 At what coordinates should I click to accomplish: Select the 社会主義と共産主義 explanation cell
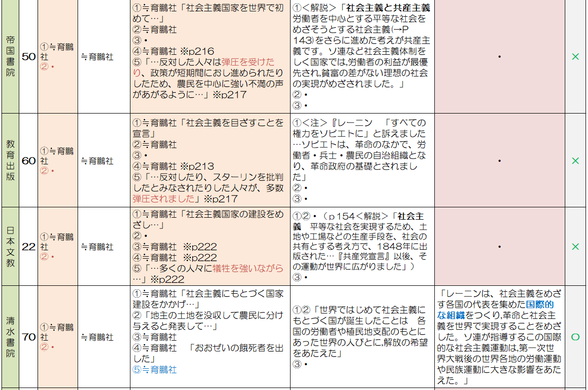362,57
